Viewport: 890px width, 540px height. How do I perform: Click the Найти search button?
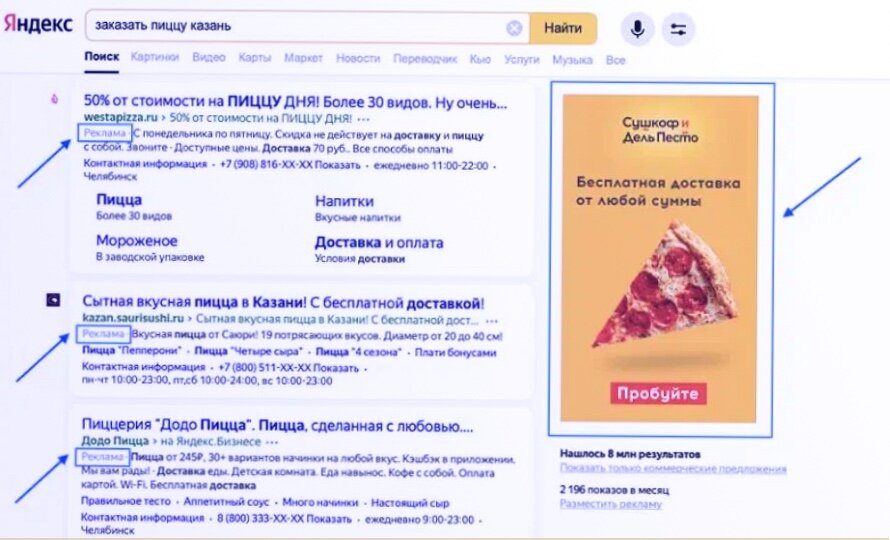(562, 28)
